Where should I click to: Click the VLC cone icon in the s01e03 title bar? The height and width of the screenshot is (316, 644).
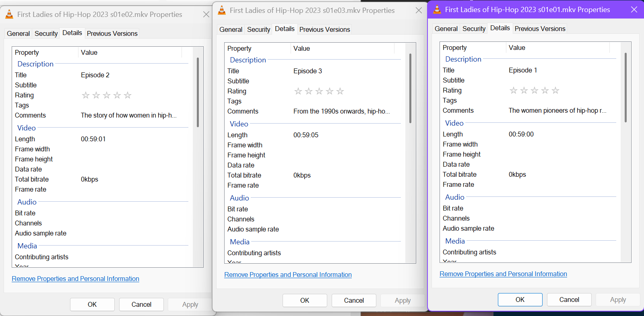coord(222,10)
